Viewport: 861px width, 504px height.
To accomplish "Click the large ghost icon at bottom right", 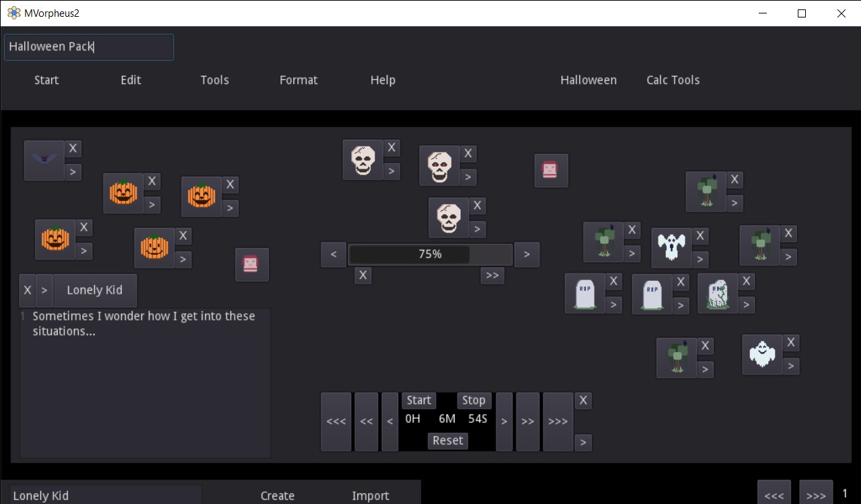I will pos(762,356).
